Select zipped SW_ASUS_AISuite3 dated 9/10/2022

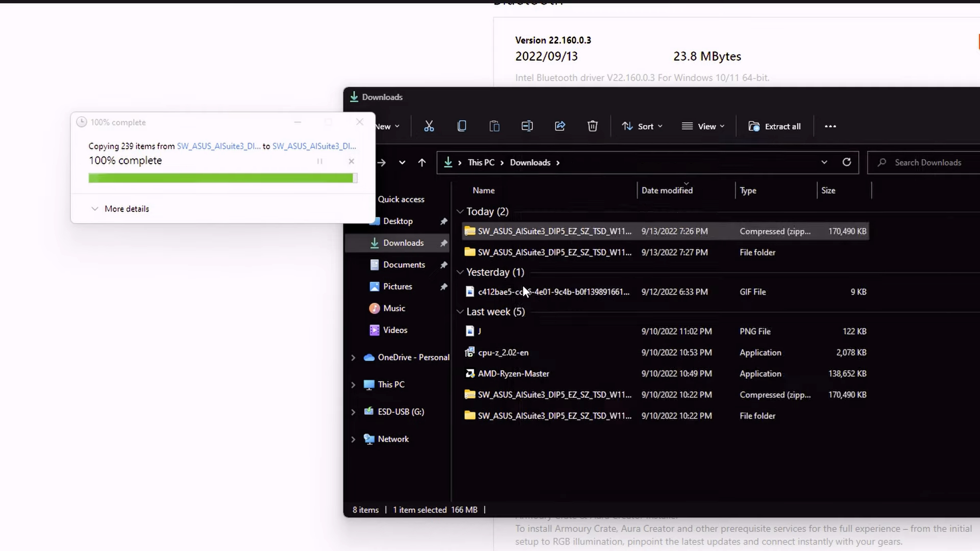point(666,394)
